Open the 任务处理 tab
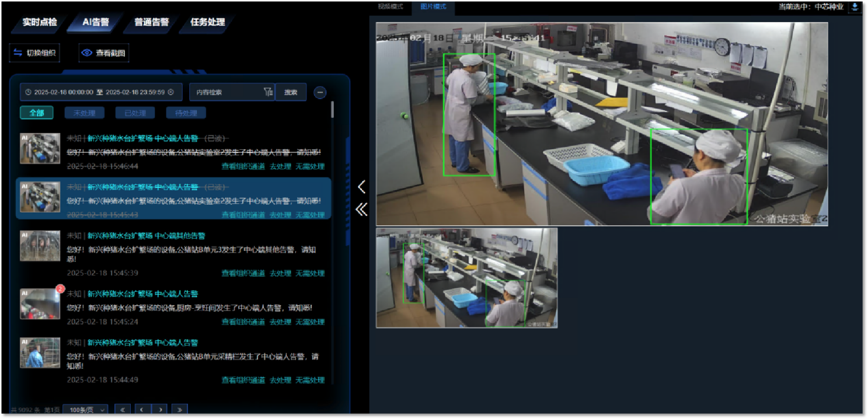868x419 pixels. pyautogui.click(x=207, y=22)
